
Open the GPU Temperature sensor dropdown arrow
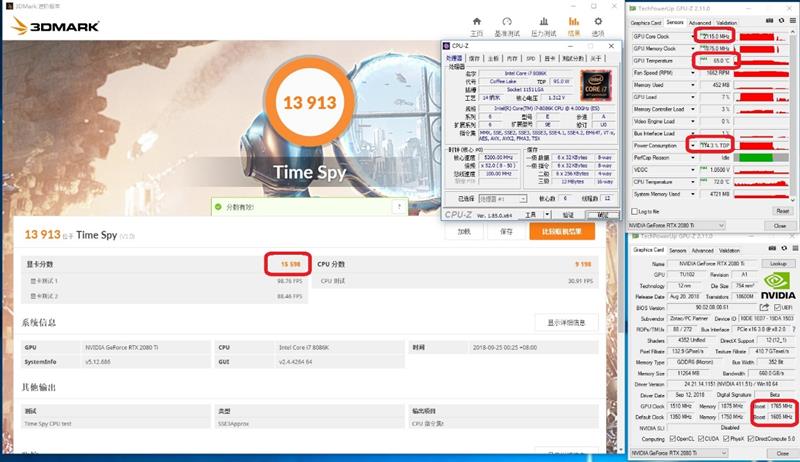(694, 61)
